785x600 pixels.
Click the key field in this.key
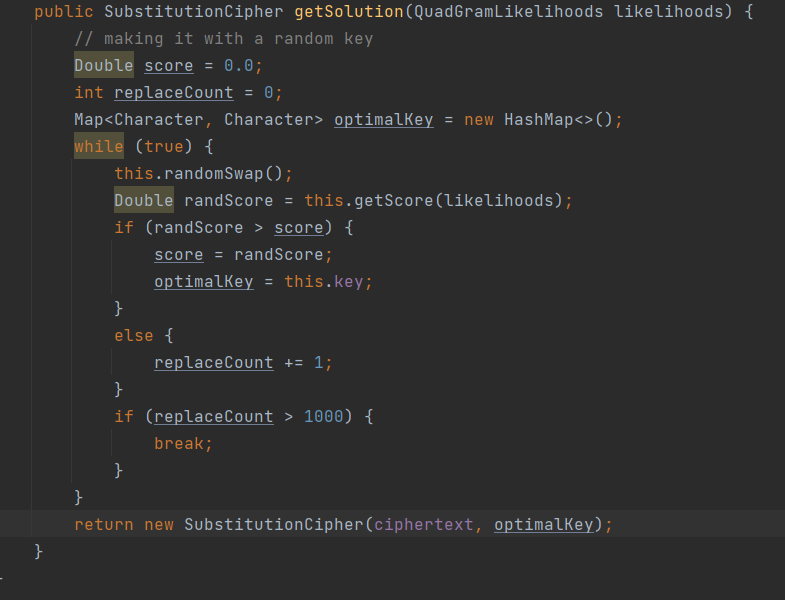(348, 282)
